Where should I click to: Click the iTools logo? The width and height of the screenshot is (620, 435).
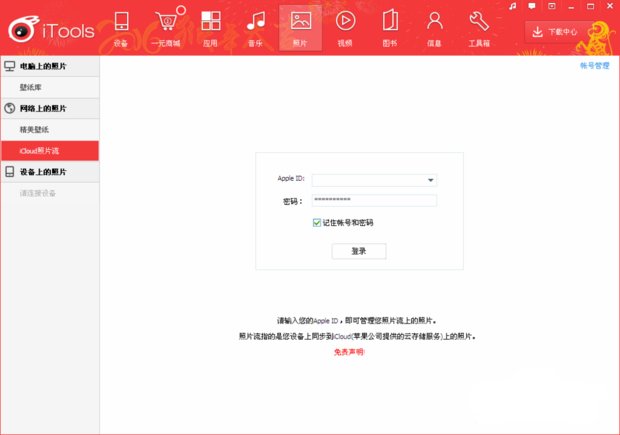point(51,30)
